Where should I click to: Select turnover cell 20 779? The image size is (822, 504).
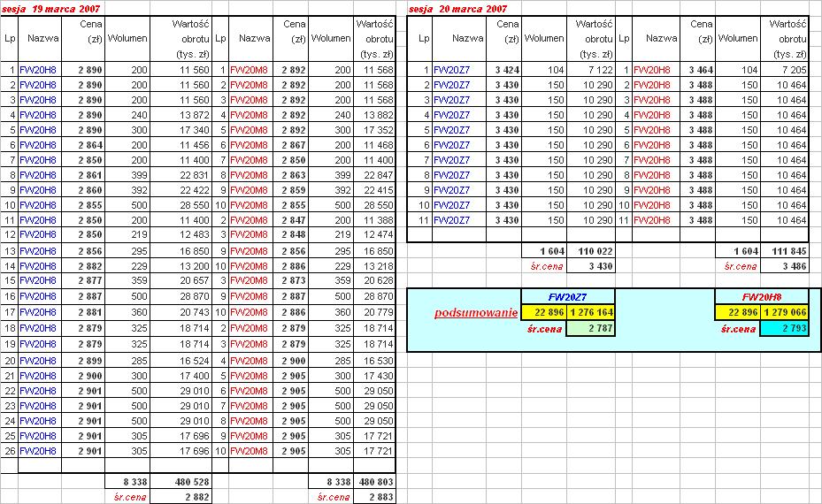point(374,312)
